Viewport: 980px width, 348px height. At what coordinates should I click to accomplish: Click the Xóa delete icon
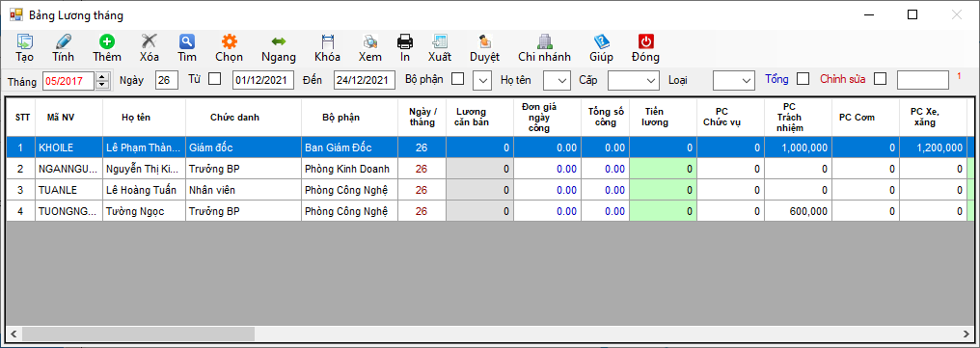click(149, 41)
